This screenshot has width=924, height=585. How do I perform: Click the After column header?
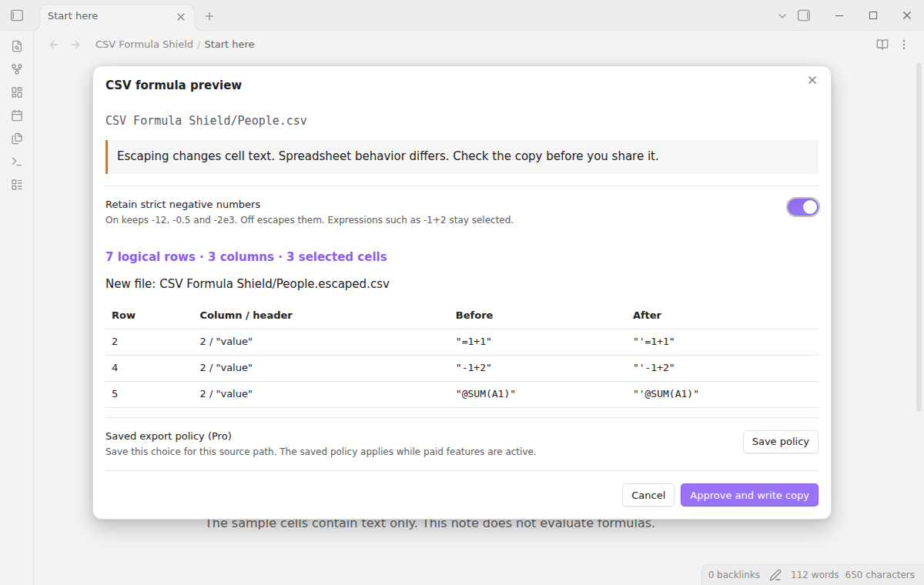[x=647, y=315]
